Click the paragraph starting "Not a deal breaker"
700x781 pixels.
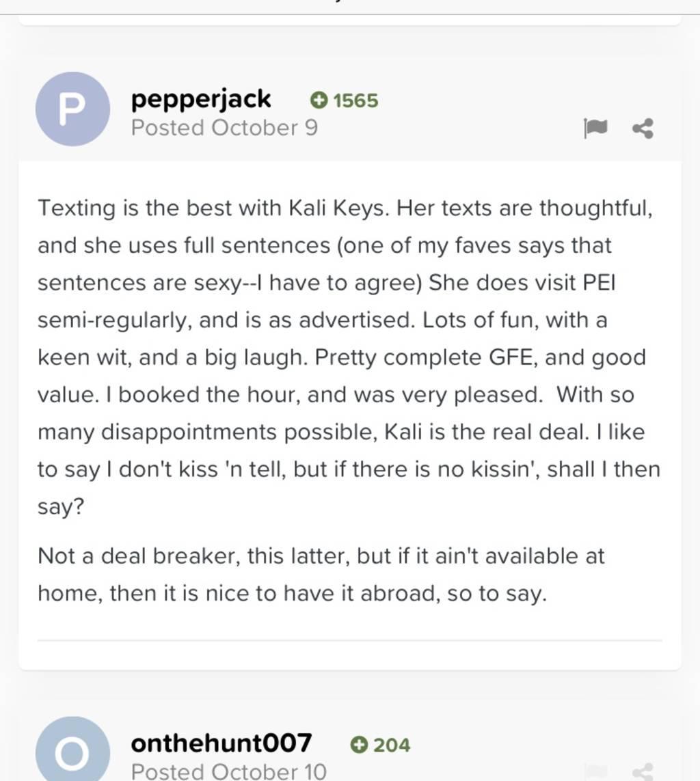click(321, 575)
